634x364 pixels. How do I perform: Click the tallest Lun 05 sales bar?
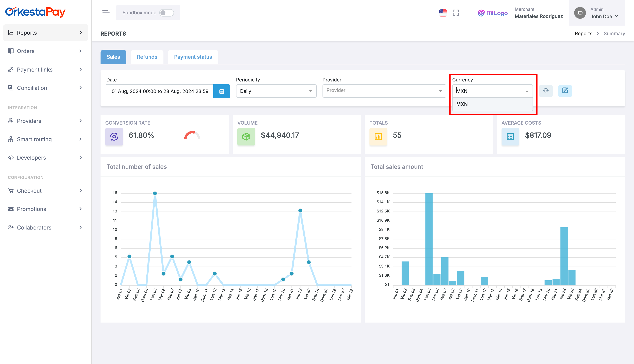[x=429, y=239]
